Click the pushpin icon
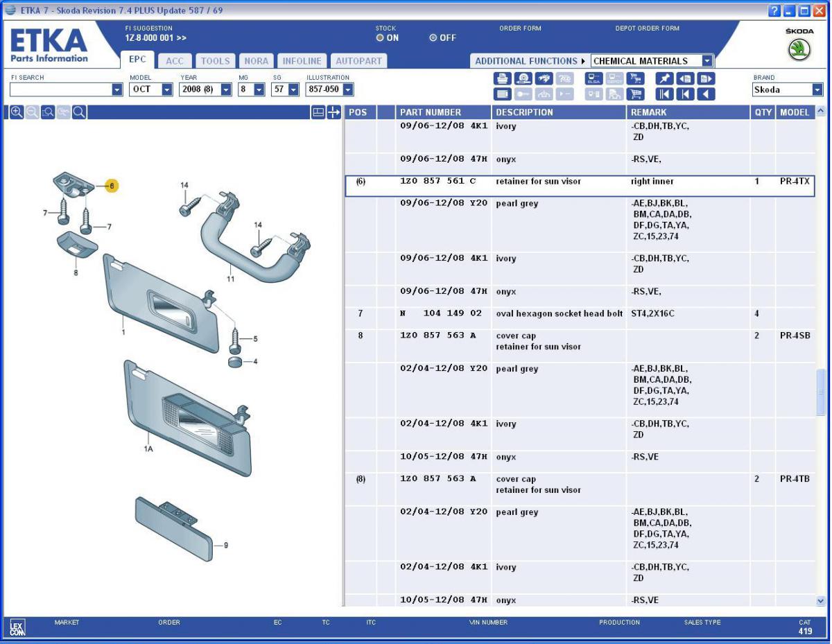The height and width of the screenshot is (644, 832). tap(664, 79)
